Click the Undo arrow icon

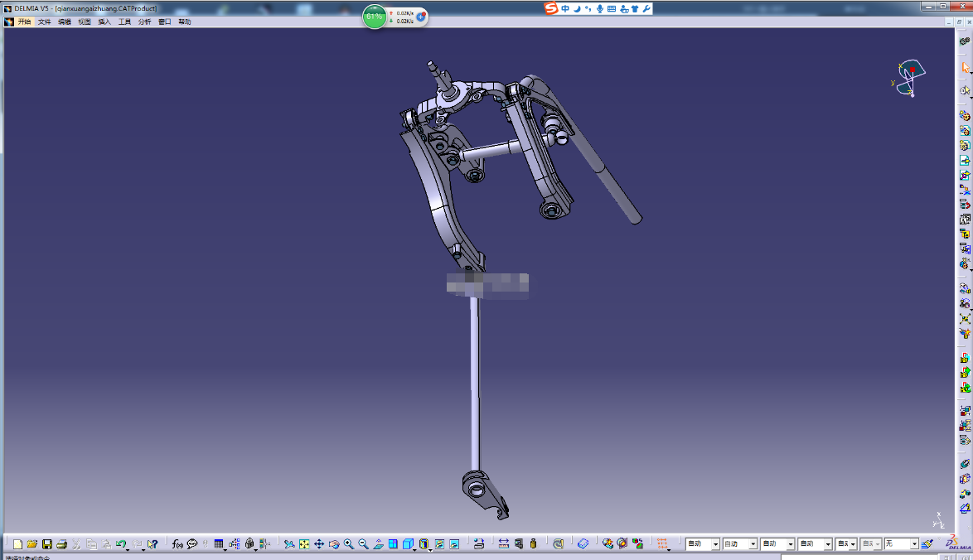[x=121, y=544]
